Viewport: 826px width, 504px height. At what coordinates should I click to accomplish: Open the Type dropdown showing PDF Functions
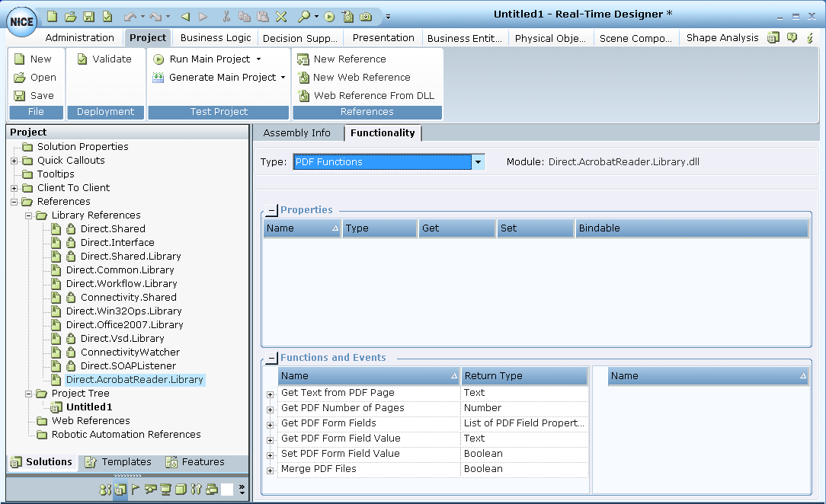(x=478, y=162)
